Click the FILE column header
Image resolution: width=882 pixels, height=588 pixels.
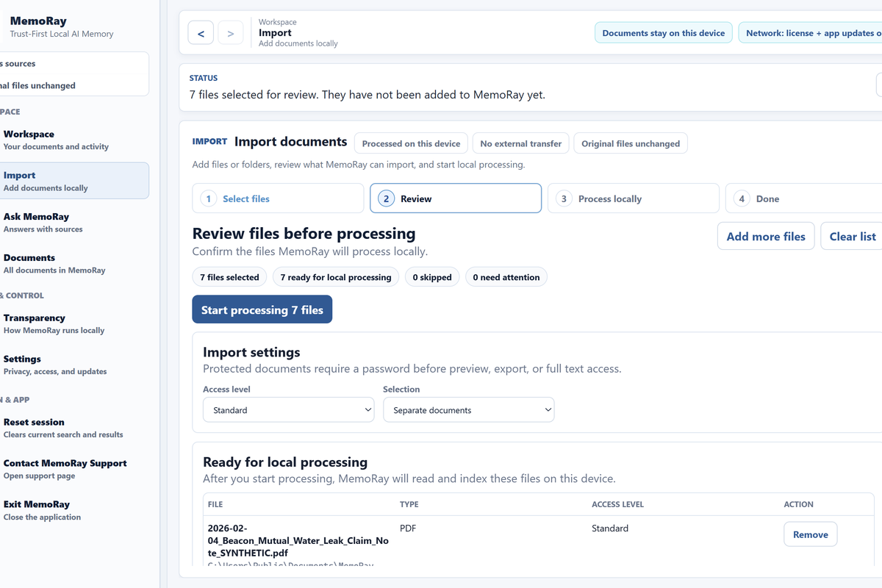pos(215,504)
